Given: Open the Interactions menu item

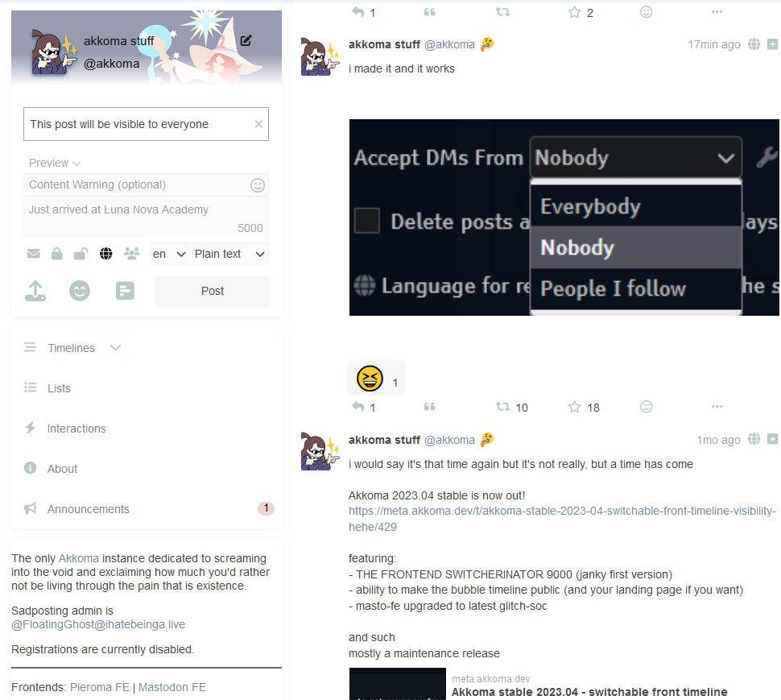Looking at the screenshot, I should 76,429.
